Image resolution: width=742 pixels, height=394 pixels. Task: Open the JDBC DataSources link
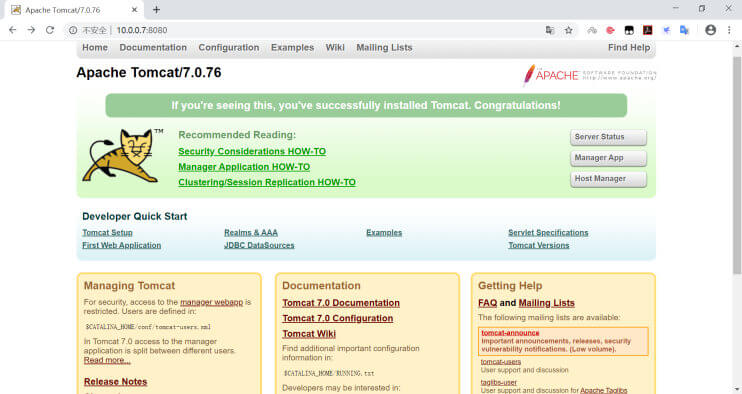point(259,245)
